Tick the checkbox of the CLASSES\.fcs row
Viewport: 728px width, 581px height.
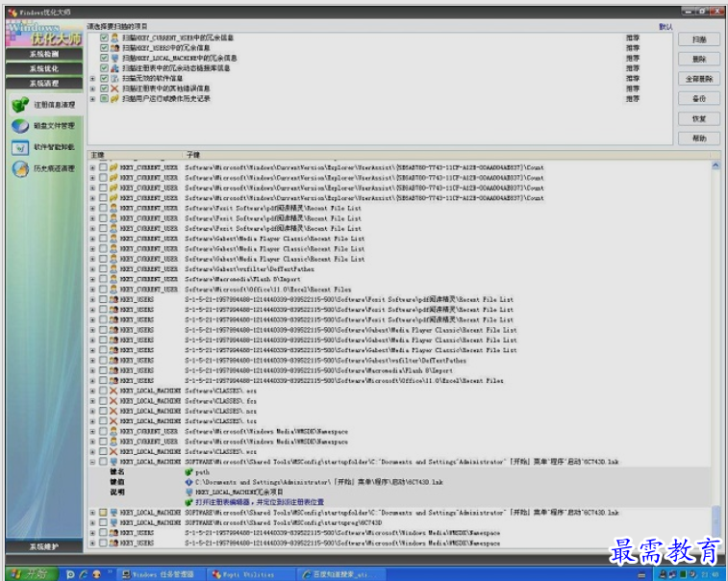point(103,401)
